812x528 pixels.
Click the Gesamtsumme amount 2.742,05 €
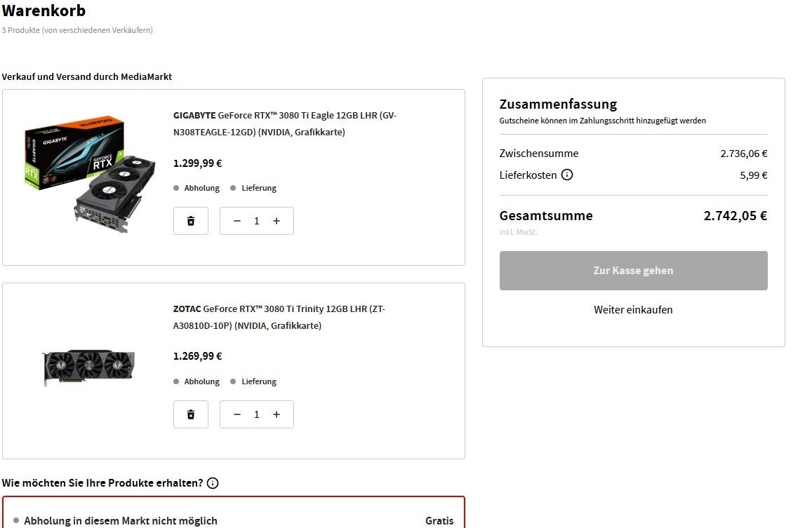coord(736,216)
